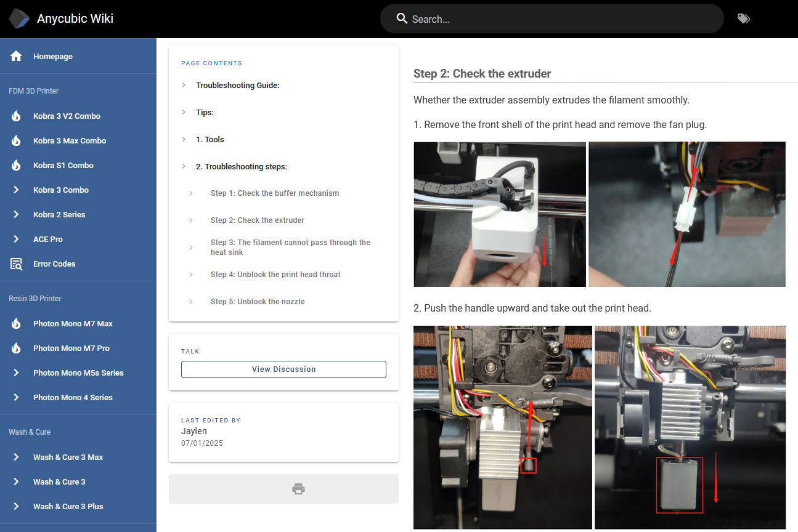This screenshot has height=532, width=798.
Task: Expand Wash & Cure 3 chevron
Action: (x=17, y=482)
